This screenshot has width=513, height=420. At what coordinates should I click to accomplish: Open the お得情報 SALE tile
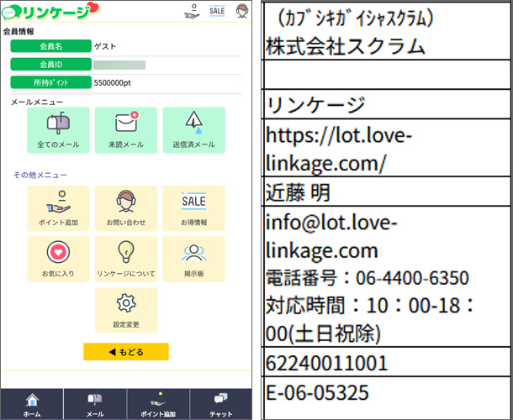coord(194,208)
